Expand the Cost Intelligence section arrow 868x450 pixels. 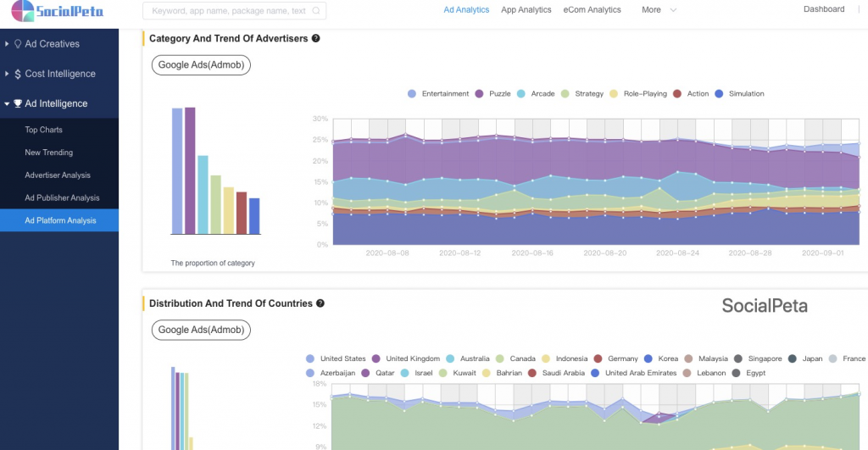click(7, 74)
